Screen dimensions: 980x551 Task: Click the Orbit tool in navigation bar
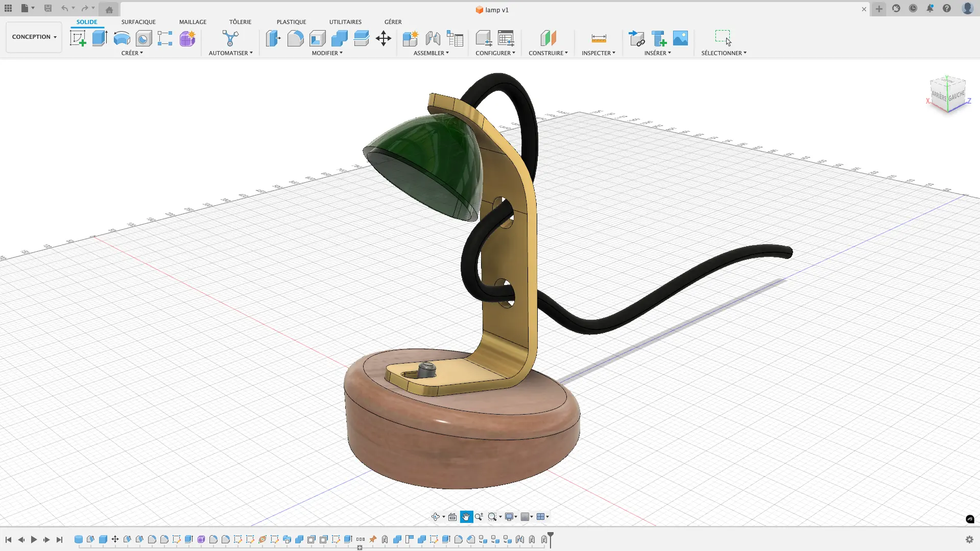tap(436, 517)
